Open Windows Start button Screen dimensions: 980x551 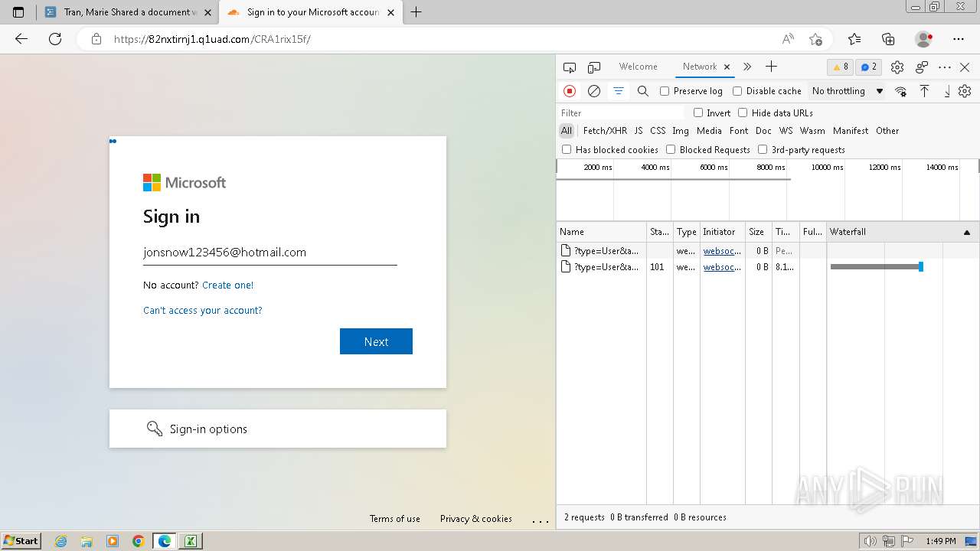coord(21,540)
